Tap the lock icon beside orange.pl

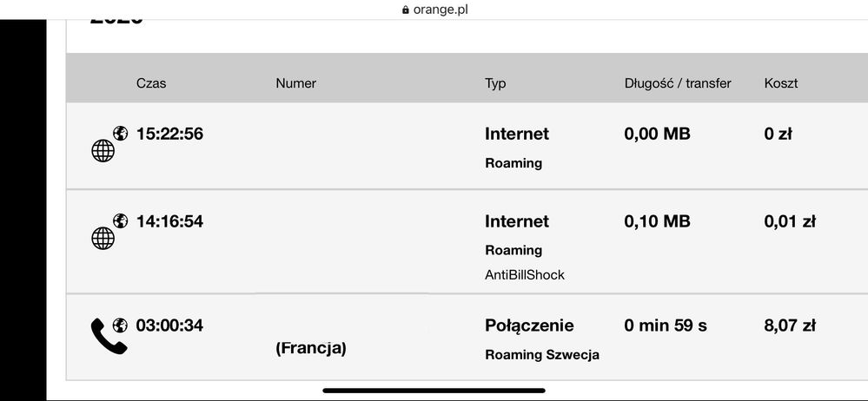tap(405, 10)
